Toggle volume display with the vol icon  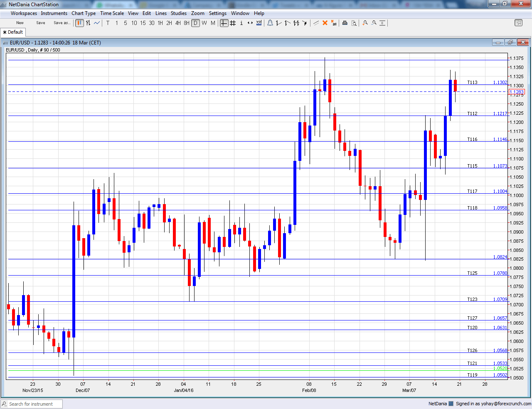pyautogui.click(x=259, y=23)
